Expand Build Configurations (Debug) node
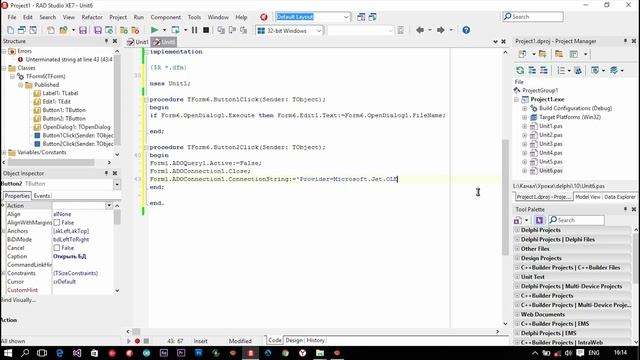Screen dimensions: 640x360 524,109
